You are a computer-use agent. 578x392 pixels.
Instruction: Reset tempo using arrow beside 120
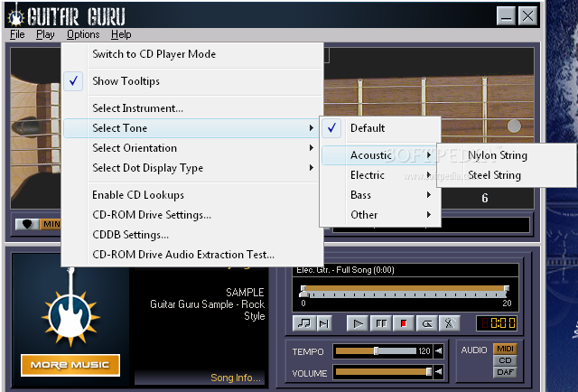(438, 350)
